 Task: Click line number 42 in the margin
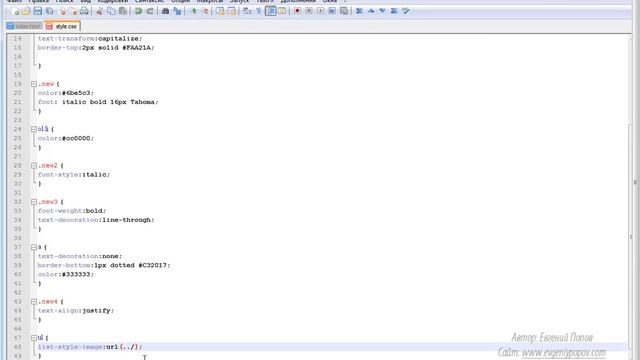pos(18,293)
